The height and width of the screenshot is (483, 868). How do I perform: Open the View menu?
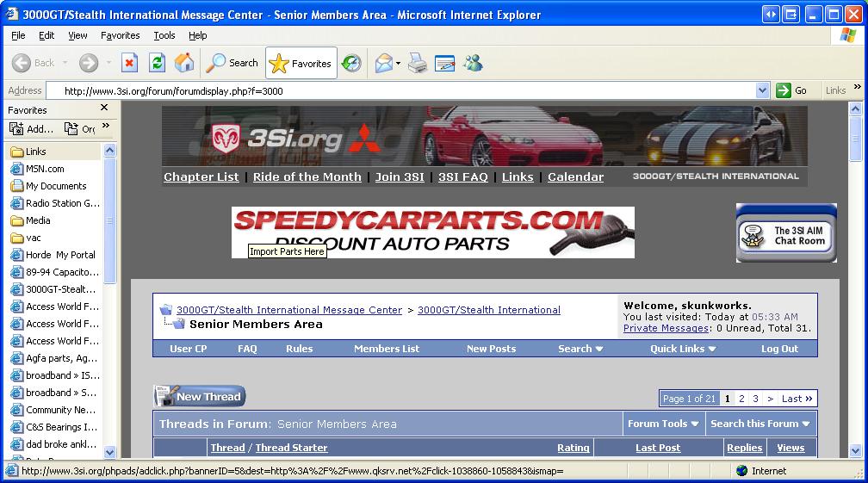point(77,35)
